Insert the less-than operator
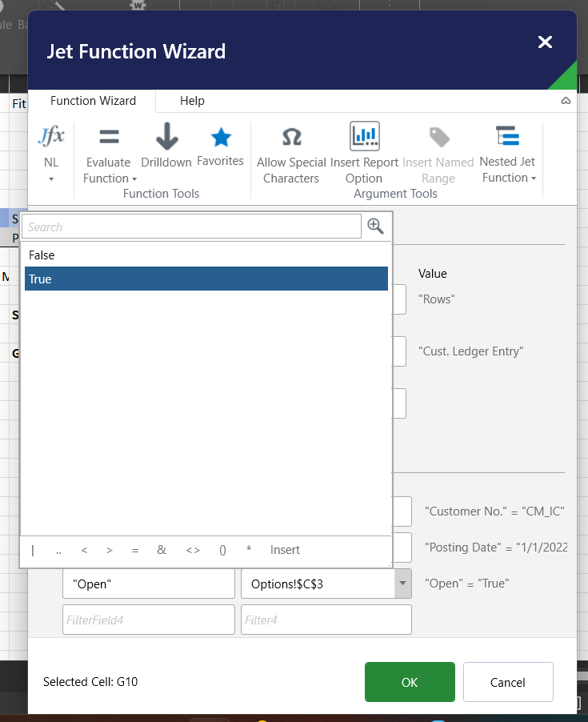Screen dimensions: 588x722 [84, 550]
